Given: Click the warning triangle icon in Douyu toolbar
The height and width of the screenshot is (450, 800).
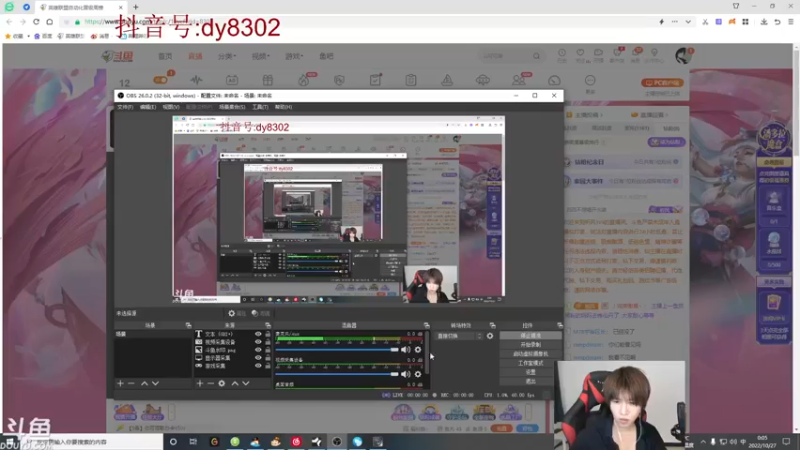Looking at the screenshot, I should (x=447, y=80).
